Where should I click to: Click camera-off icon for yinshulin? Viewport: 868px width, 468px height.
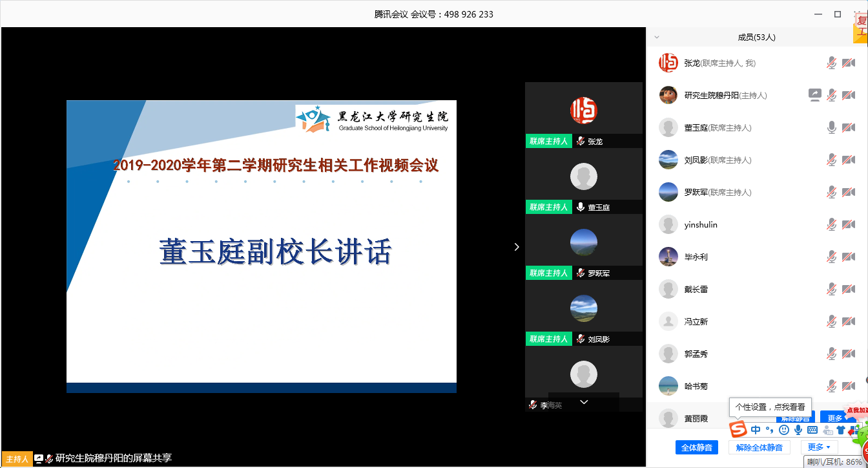point(848,224)
